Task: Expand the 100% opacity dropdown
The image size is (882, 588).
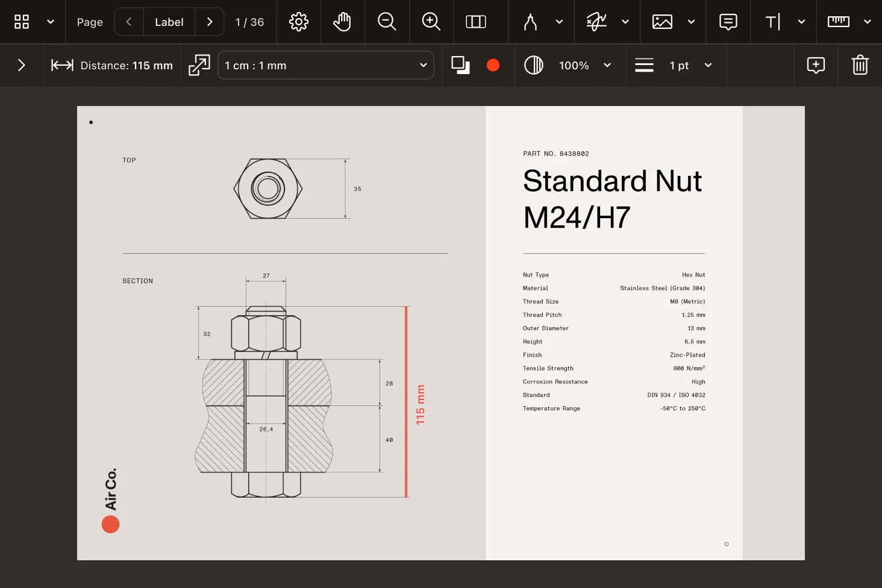Action: (607, 65)
